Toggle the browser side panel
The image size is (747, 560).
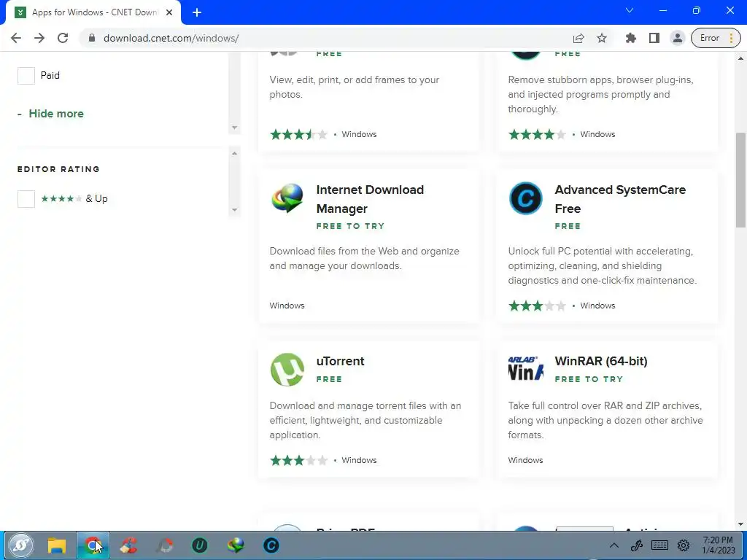point(654,38)
